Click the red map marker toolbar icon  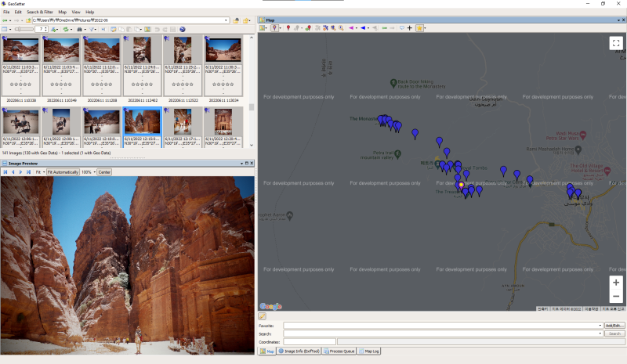[288, 28]
